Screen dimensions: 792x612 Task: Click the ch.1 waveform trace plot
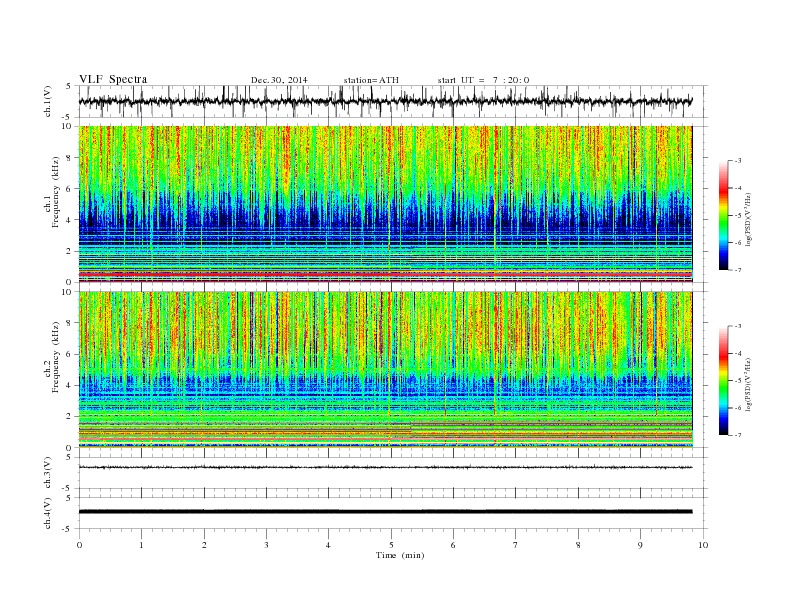pos(385,101)
